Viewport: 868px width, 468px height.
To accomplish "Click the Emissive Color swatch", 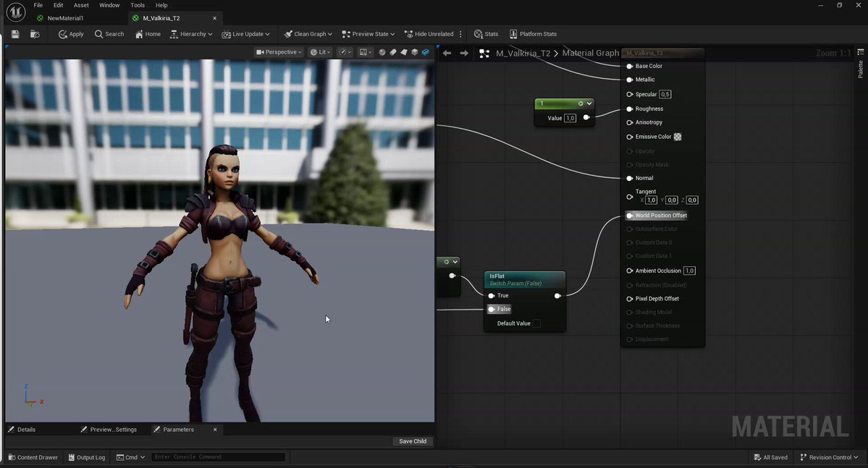I will 678,137.
